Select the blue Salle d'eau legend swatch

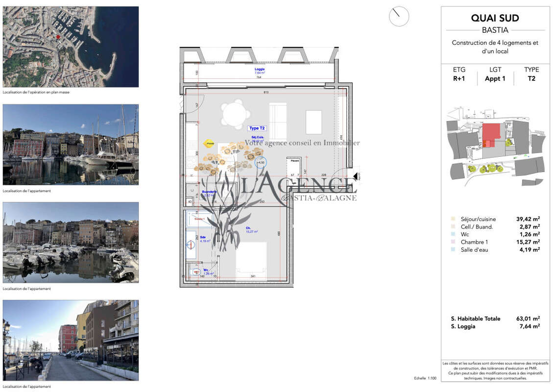click(452, 249)
